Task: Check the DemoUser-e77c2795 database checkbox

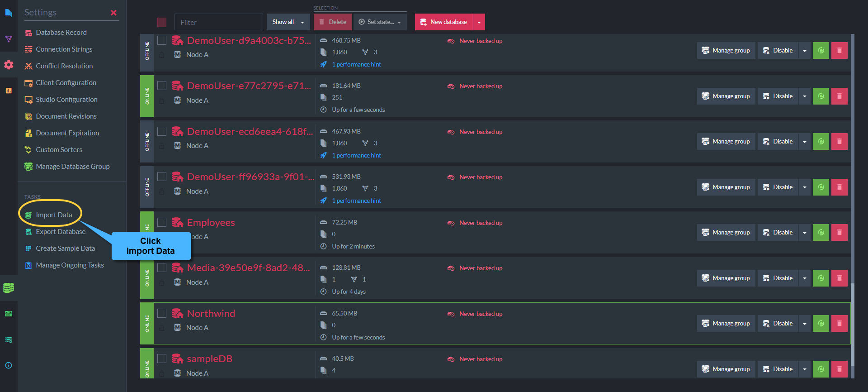Action: click(x=162, y=86)
